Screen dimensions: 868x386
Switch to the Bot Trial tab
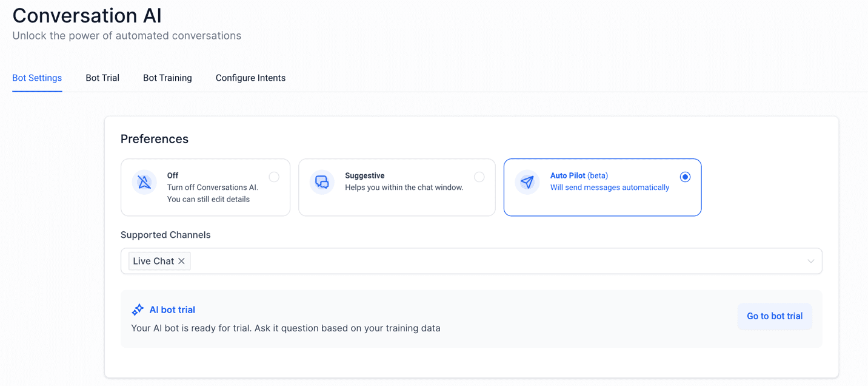pos(102,78)
